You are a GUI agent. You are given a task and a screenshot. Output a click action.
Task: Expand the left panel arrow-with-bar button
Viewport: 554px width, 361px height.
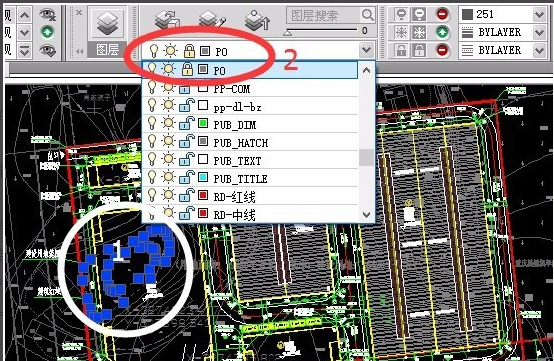click(24, 51)
